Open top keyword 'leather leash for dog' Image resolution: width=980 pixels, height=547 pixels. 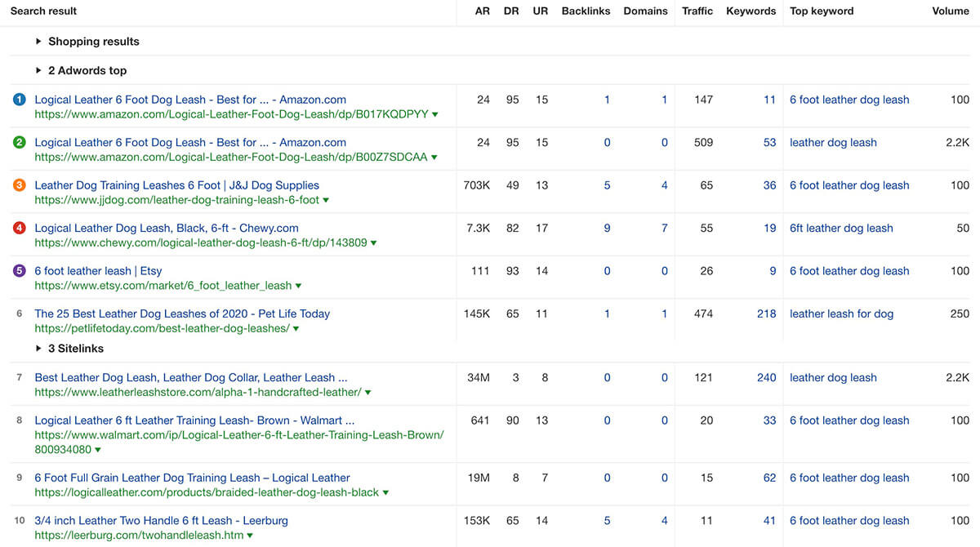click(x=841, y=314)
